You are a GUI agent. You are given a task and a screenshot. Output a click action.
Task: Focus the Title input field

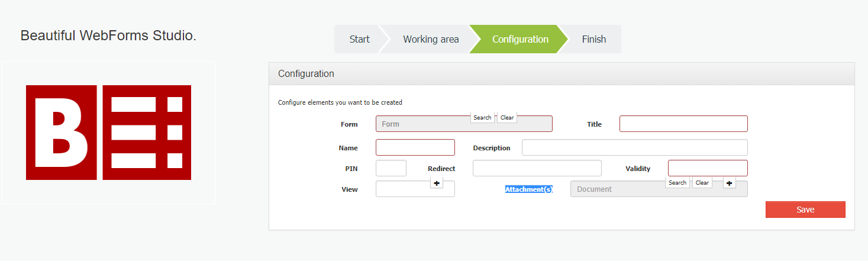[683, 124]
